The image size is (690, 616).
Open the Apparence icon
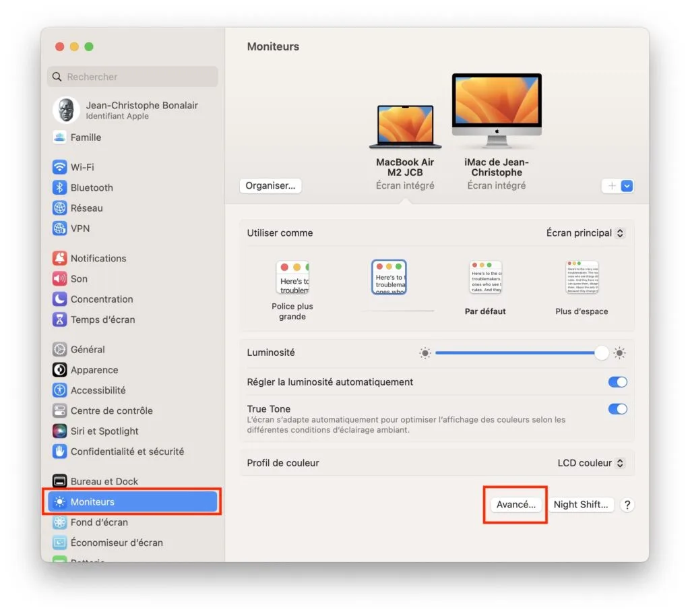(x=59, y=369)
